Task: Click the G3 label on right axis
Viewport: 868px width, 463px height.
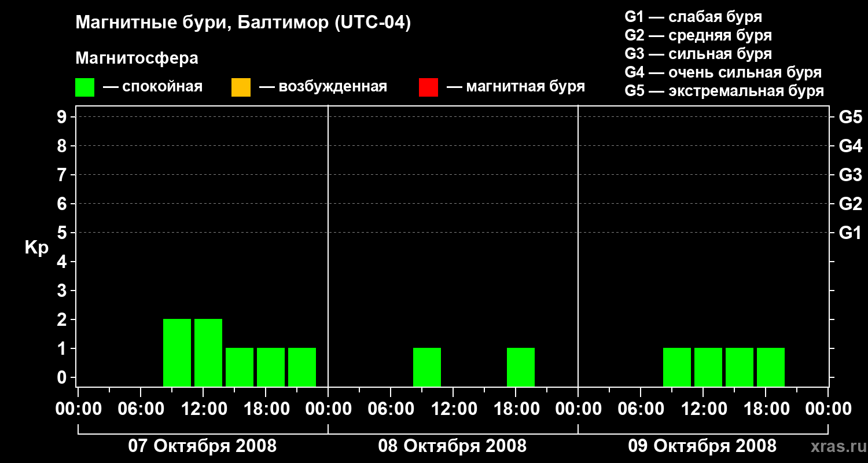Action: [851, 175]
